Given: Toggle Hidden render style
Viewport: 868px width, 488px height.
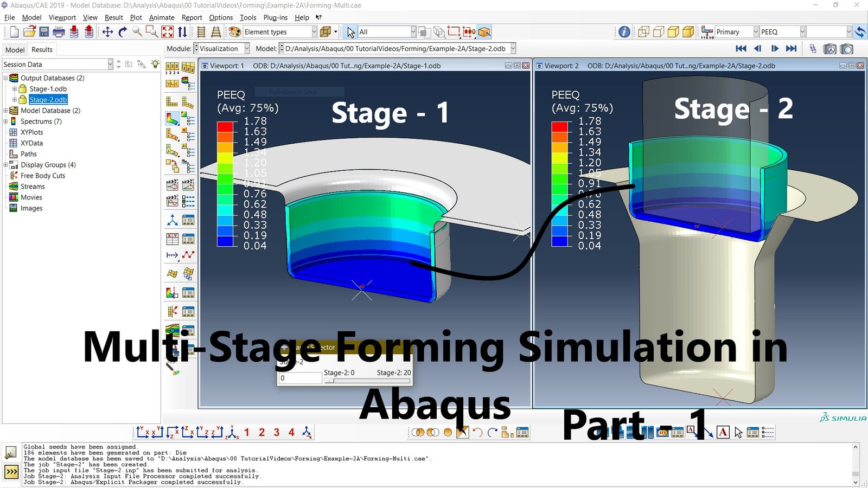Looking at the screenshot, I should point(658,32).
